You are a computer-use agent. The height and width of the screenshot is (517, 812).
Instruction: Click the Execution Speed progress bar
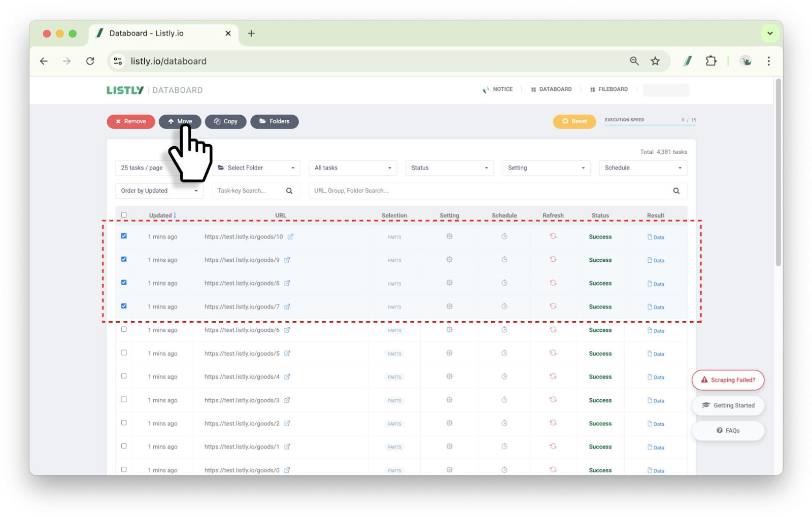pos(650,125)
